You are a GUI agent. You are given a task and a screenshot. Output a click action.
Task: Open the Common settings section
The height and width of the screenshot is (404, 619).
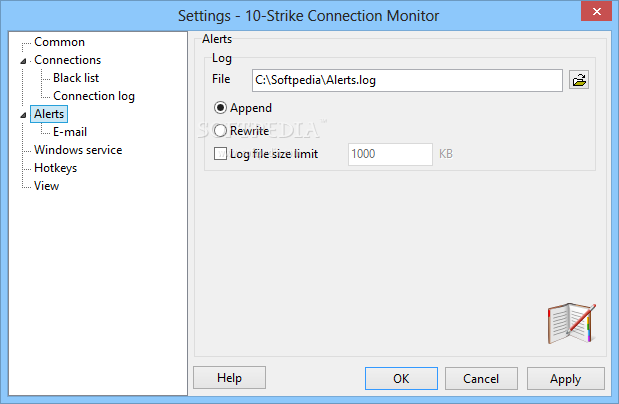point(59,42)
